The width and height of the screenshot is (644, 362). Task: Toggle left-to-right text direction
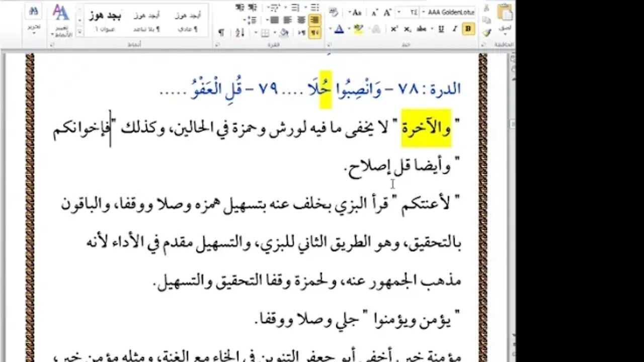(302, 32)
